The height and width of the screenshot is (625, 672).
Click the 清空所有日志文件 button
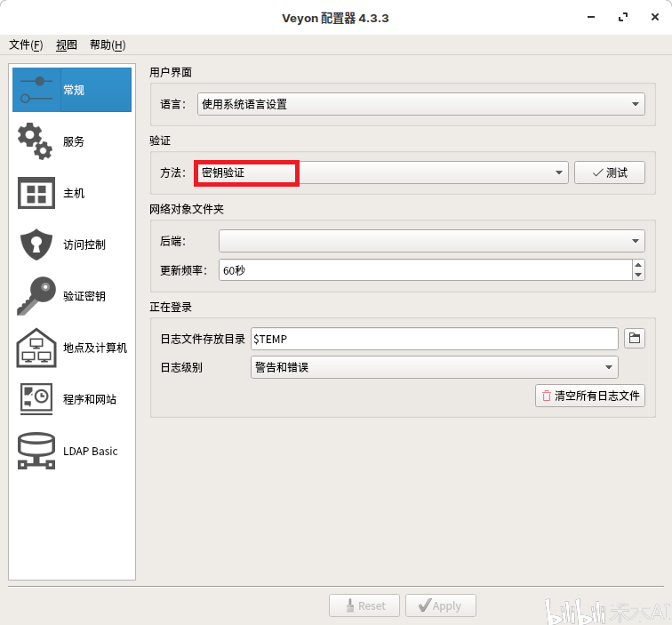(590, 396)
